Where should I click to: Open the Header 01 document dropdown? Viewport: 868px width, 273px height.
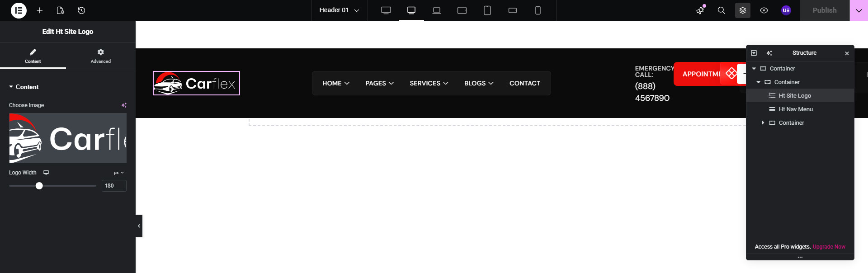click(339, 10)
